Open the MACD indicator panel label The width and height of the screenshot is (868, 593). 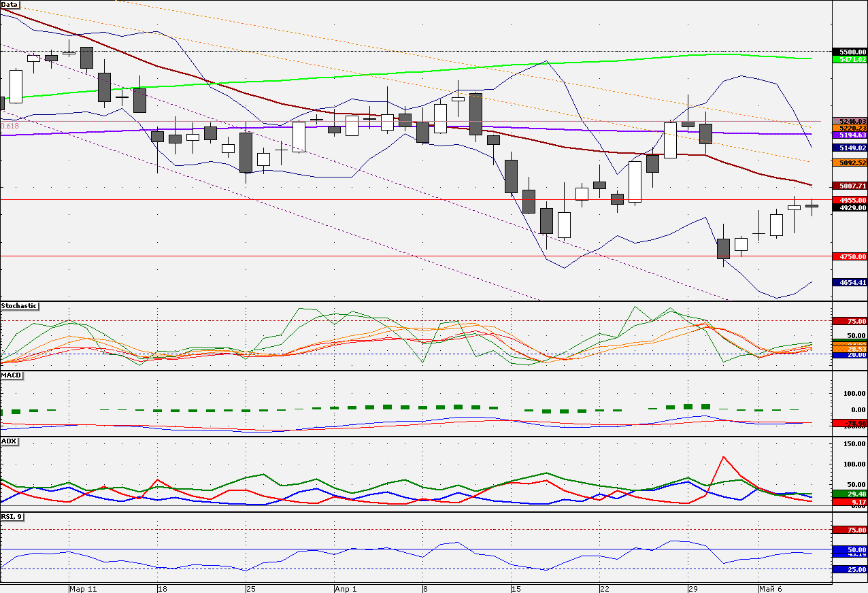pos(11,375)
